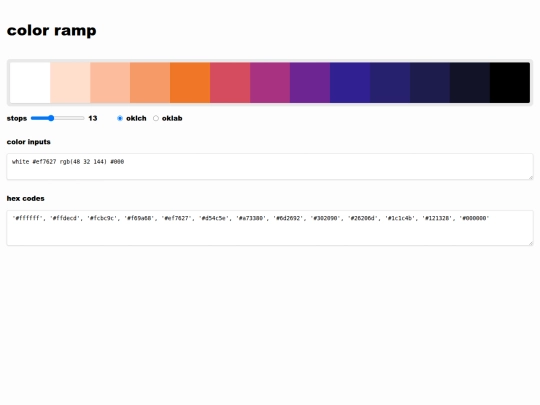Click the magenta seventh swatch

(x=270, y=83)
